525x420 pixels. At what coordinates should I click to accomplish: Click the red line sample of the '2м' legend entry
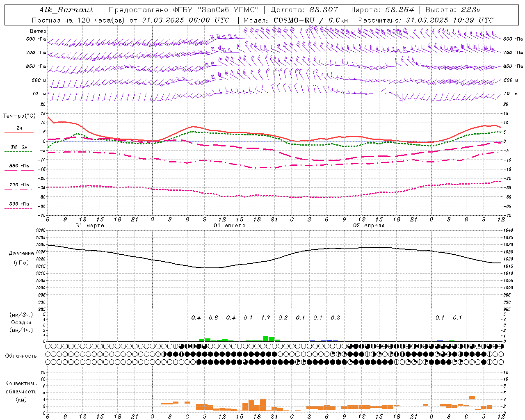(19, 132)
